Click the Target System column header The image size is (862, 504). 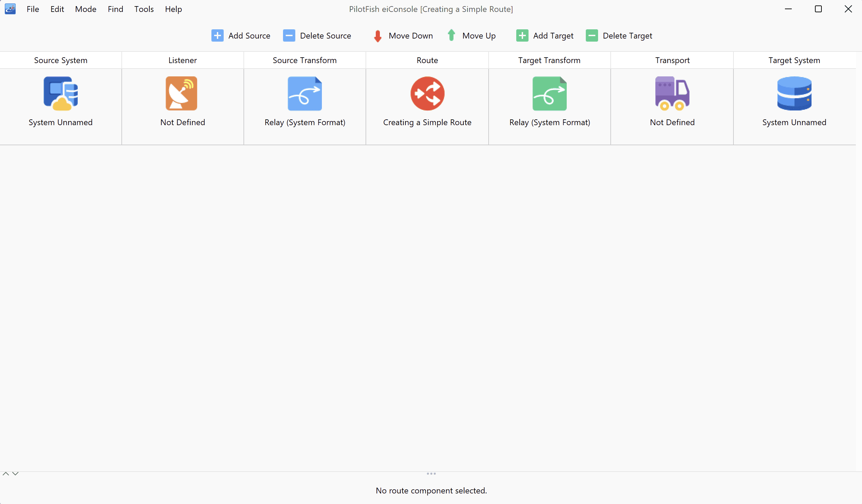[794, 60]
